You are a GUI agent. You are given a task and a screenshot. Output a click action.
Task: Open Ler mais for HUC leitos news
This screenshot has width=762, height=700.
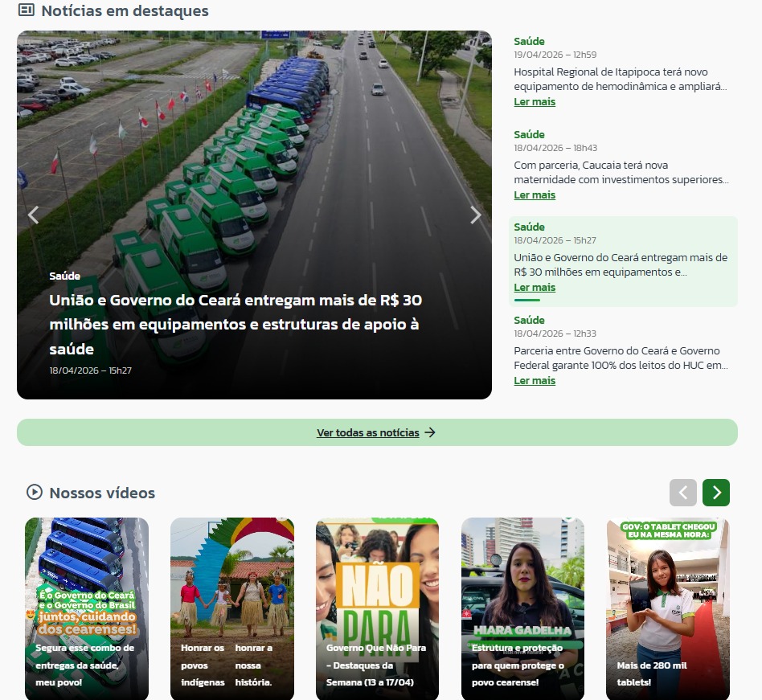click(535, 381)
